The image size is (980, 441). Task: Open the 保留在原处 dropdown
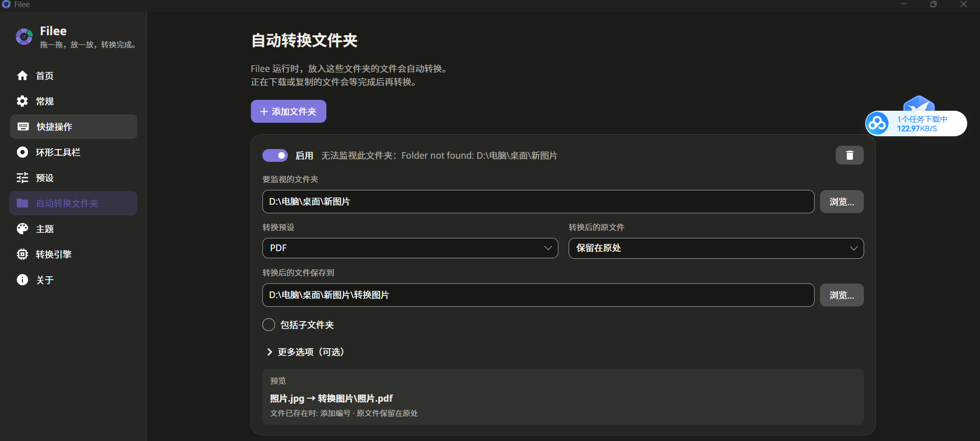(x=716, y=248)
